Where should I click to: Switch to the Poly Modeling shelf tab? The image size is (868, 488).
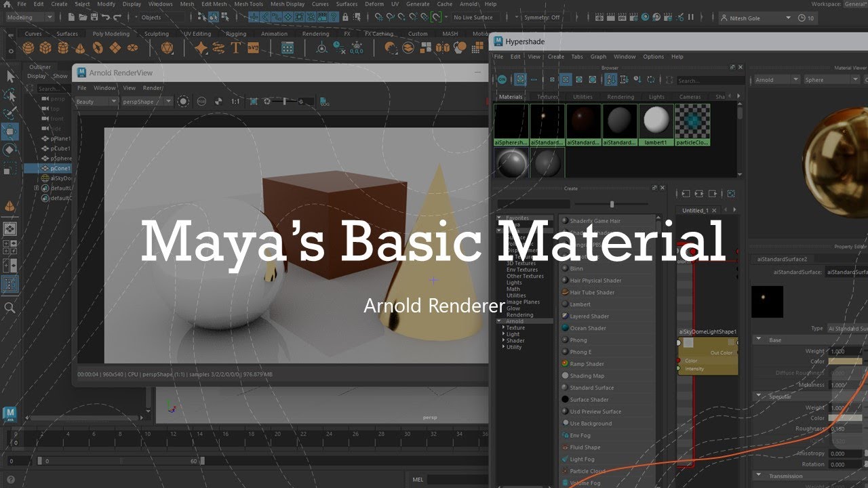(111, 33)
